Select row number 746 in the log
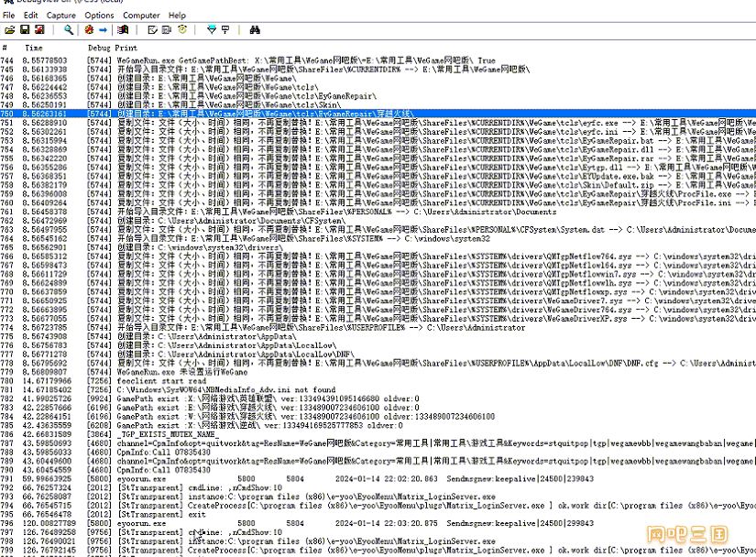Viewport: 756px width, 557px height. coord(378,78)
